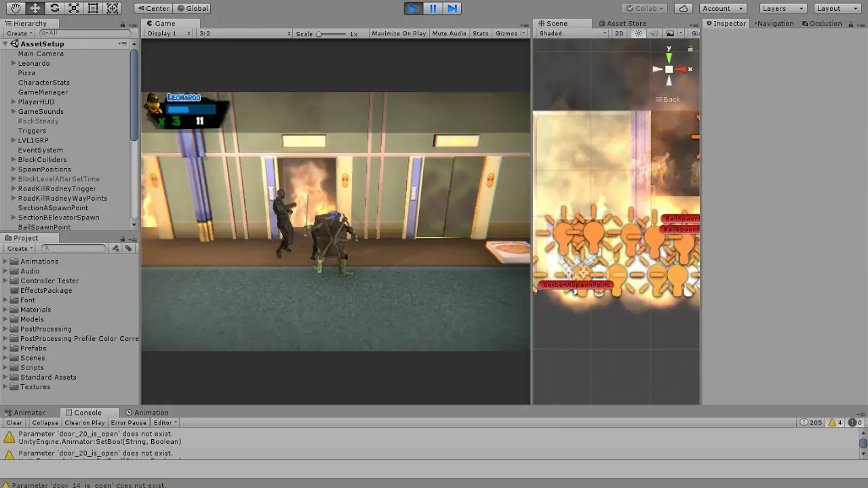Screen dimensions: 868x488
Task: Open the Shaded draw mode dropdown
Action: point(572,33)
